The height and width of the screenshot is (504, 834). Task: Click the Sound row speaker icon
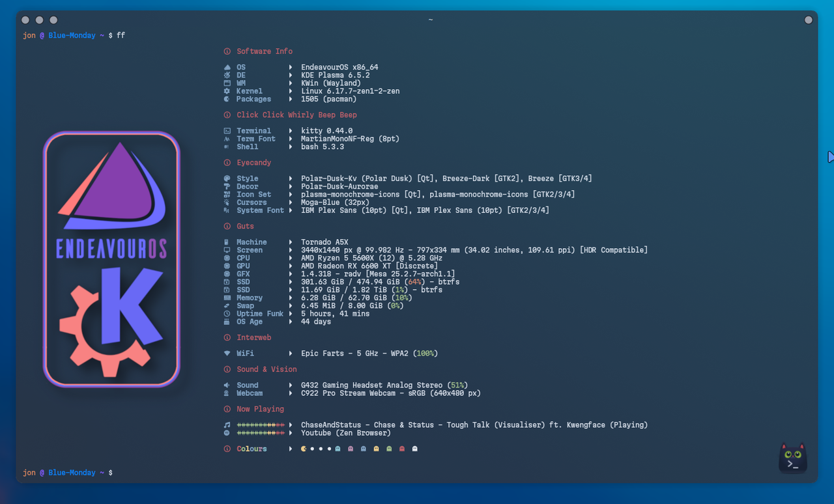(x=227, y=385)
